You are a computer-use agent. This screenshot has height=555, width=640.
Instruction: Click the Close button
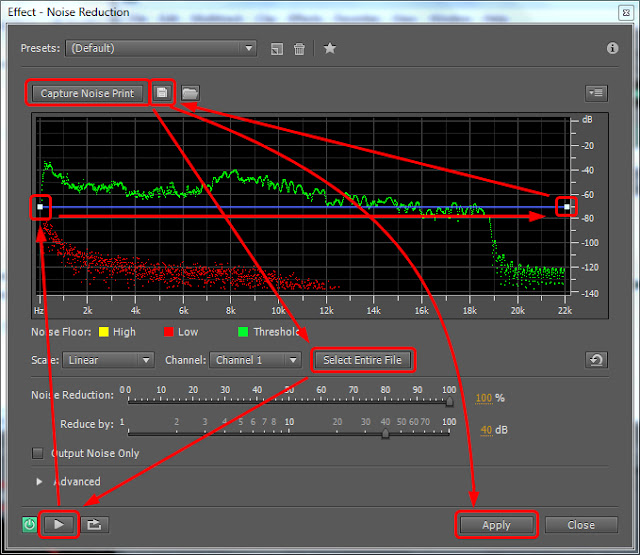pyautogui.click(x=581, y=525)
